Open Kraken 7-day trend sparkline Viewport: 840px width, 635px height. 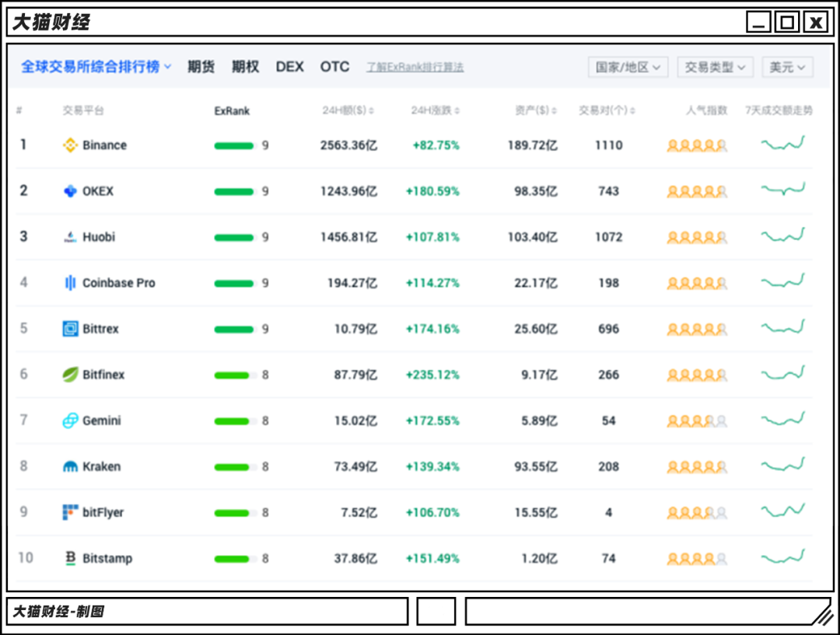coord(782,465)
